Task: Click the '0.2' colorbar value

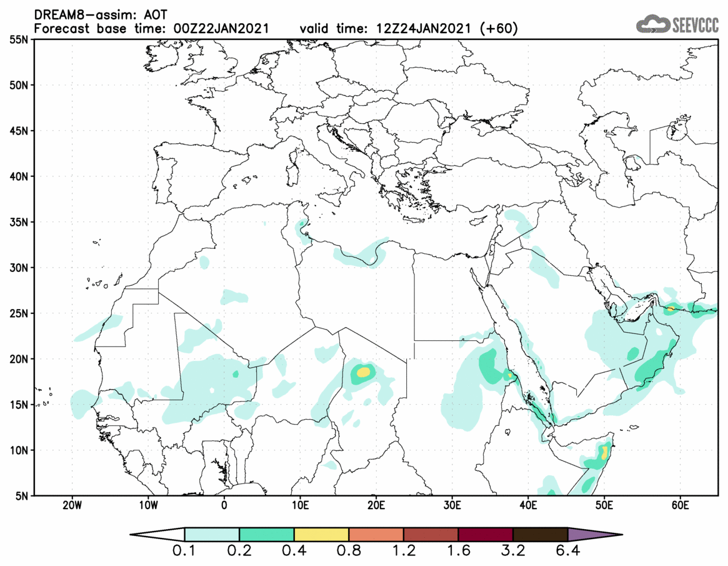Action: 239,551
